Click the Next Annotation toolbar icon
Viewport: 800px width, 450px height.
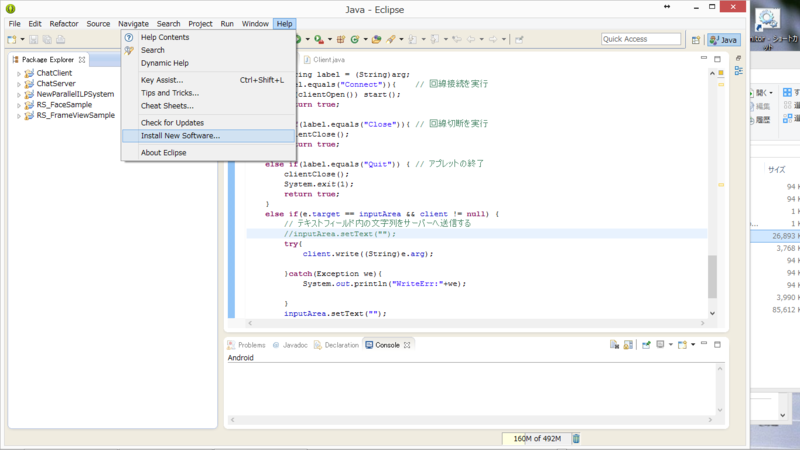click(x=413, y=39)
